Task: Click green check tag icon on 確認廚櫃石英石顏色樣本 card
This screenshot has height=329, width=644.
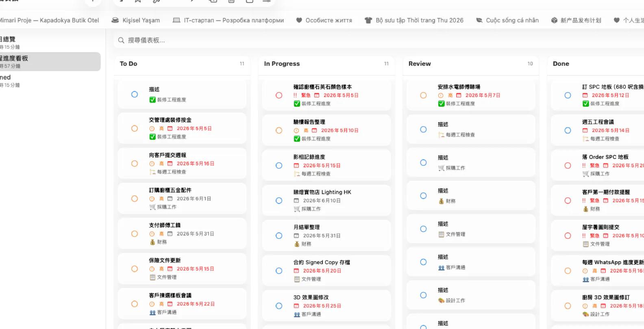Action: point(297,104)
